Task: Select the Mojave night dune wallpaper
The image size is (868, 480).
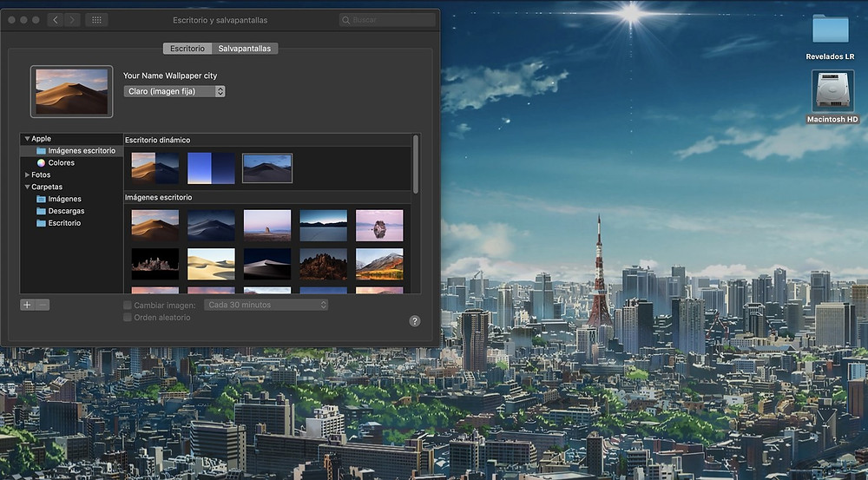Action: pos(211,225)
